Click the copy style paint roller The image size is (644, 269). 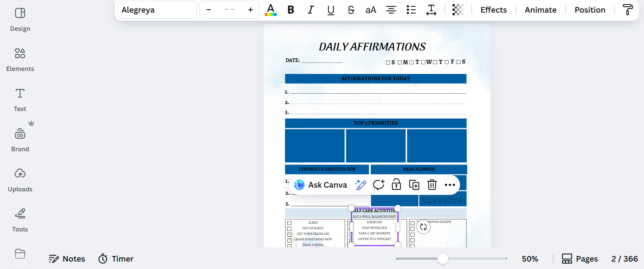pyautogui.click(x=628, y=10)
